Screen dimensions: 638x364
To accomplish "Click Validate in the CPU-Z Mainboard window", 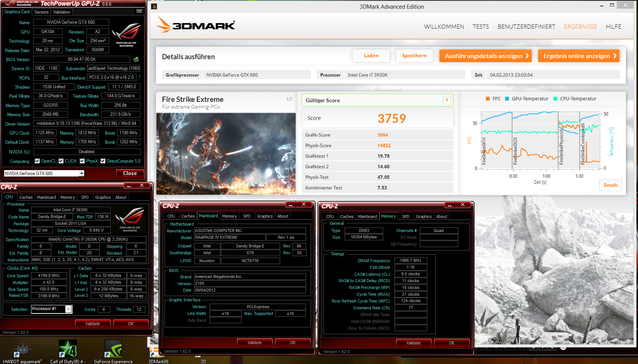I will 254,342.
